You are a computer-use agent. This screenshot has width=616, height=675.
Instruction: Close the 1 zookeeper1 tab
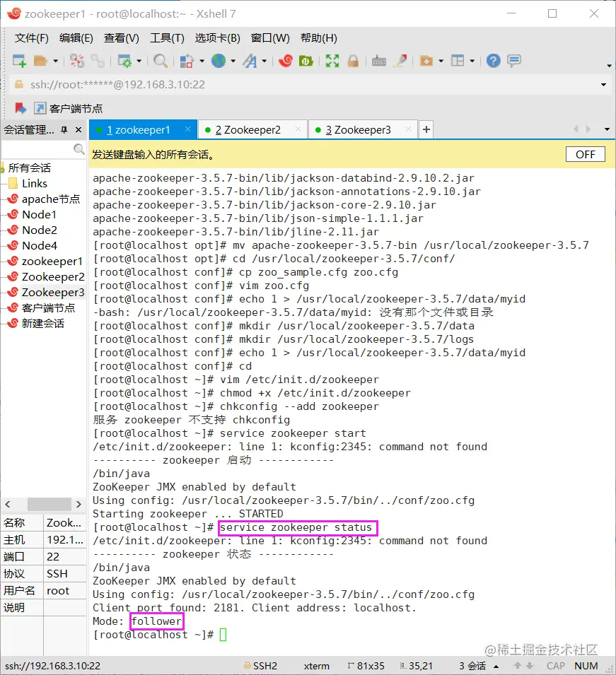188,129
